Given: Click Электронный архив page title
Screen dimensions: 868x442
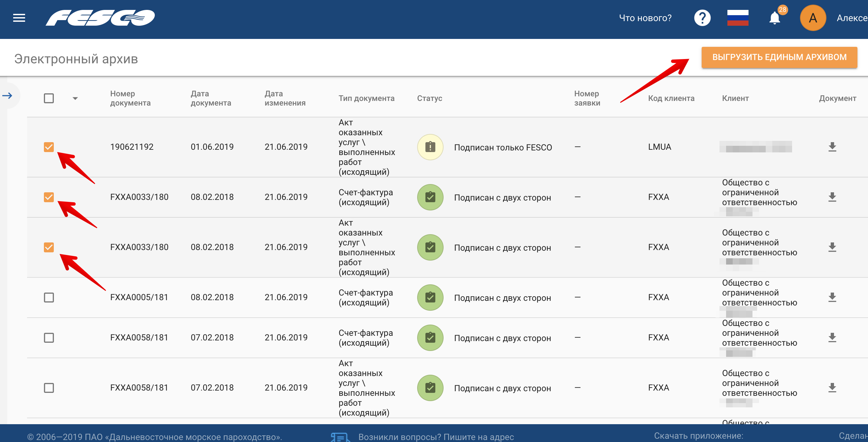Looking at the screenshot, I should pyautogui.click(x=76, y=59).
